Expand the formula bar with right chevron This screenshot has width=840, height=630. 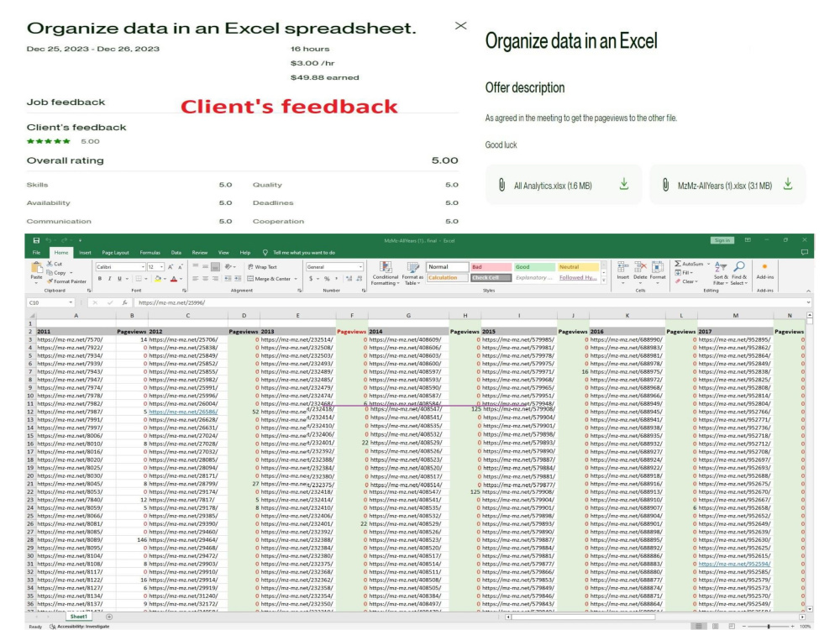[808, 302]
